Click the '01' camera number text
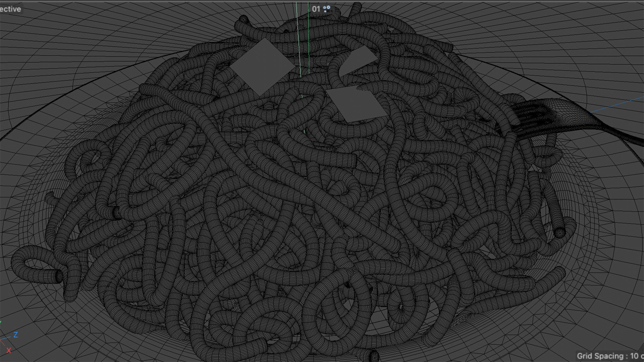 (316, 9)
